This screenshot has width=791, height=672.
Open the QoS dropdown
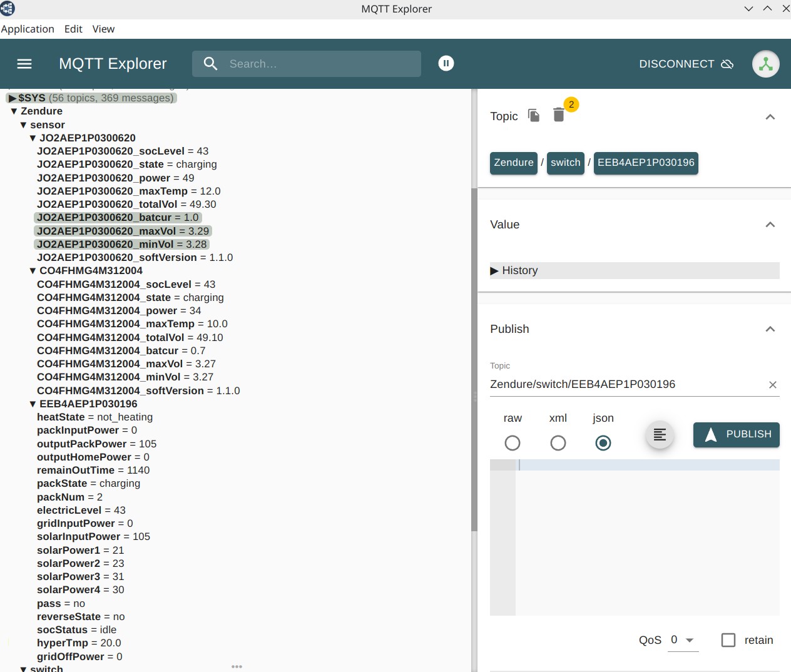click(x=683, y=640)
